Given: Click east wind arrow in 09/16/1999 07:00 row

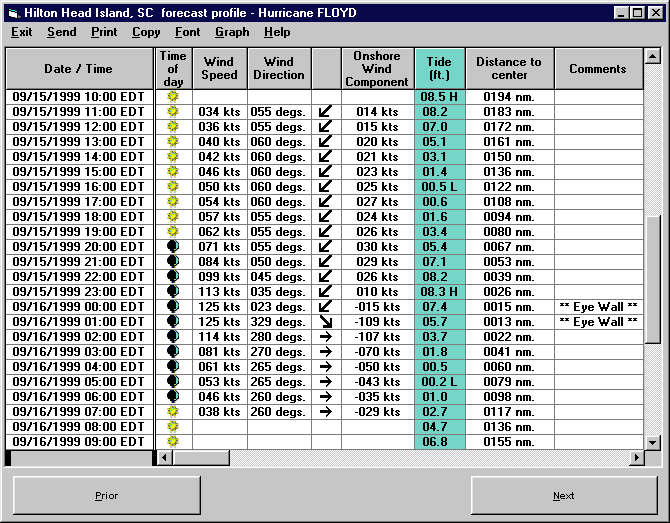Looking at the screenshot, I should click(x=326, y=411).
